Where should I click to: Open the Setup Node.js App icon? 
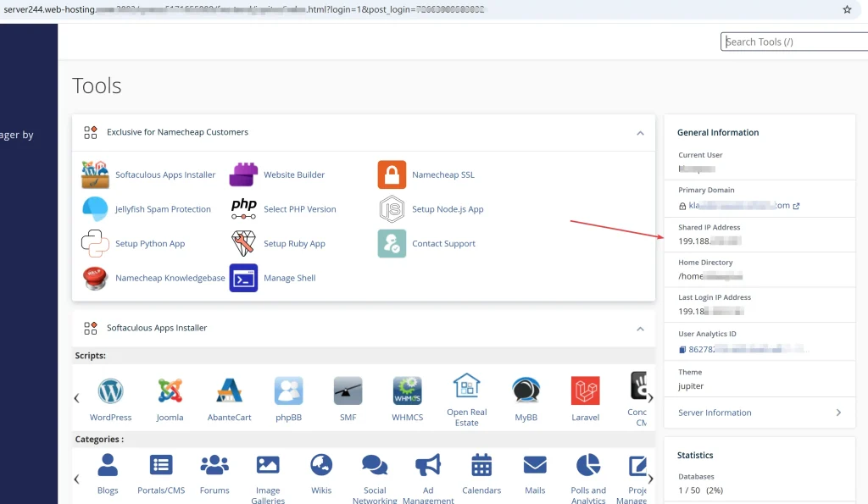tap(392, 209)
